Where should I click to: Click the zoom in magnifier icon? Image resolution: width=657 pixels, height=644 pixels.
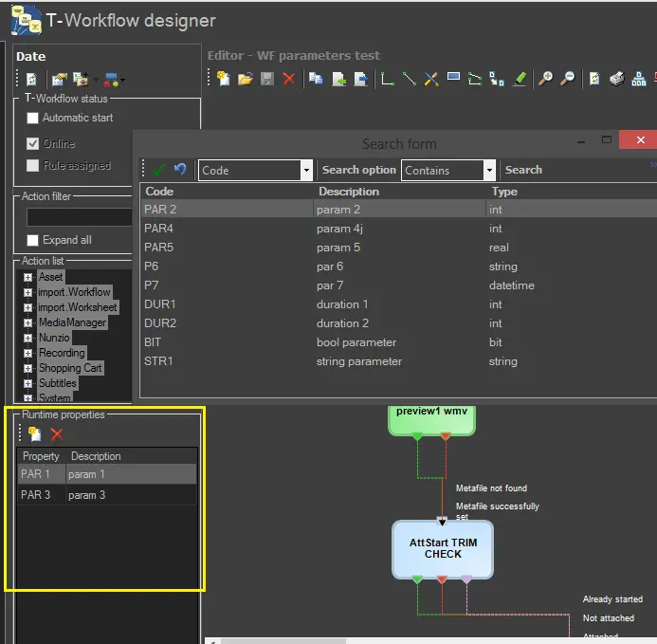[545, 80]
